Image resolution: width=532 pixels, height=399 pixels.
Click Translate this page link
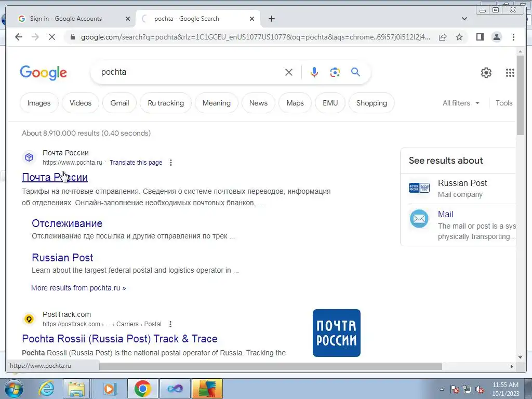[x=136, y=163]
